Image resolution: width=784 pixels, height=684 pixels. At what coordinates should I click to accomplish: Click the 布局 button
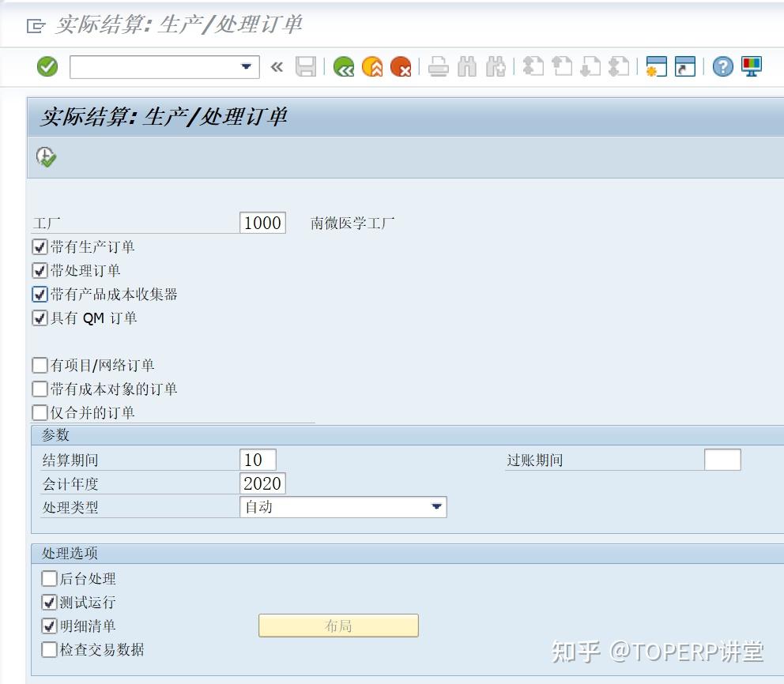(338, 625)
